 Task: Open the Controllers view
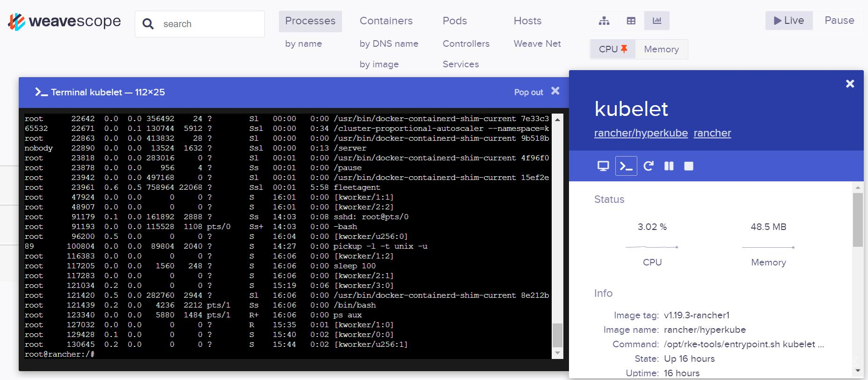tap(466, 43)
